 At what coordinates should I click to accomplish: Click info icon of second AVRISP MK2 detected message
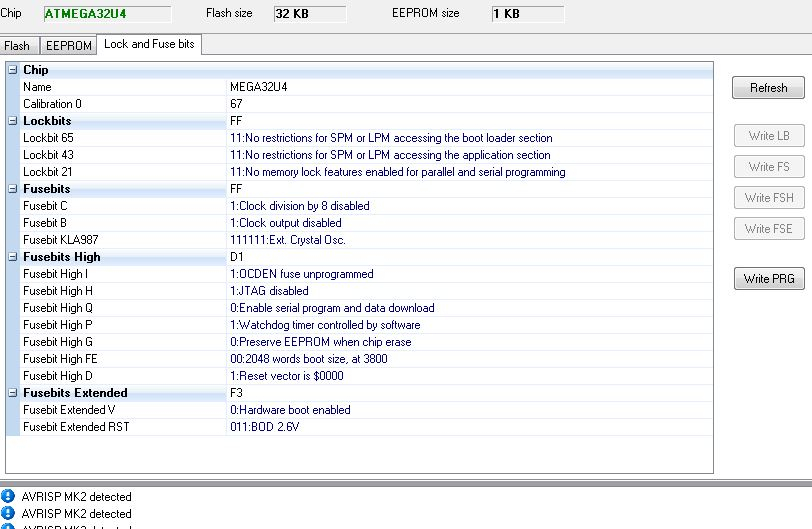(x=8, y=513)
